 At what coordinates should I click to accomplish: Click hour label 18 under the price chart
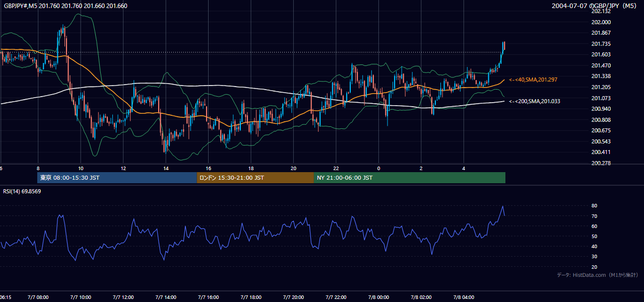[x=251, y=168]
